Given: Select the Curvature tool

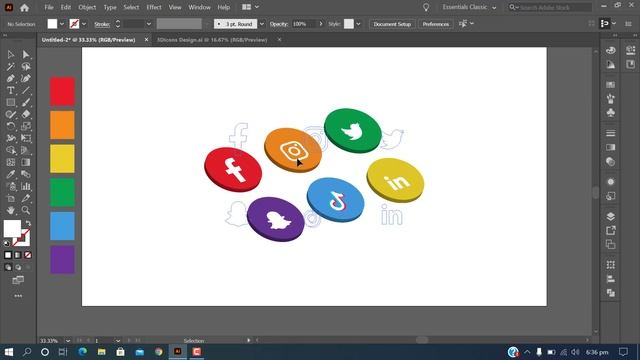Looking at the screenshot, I should [26, 78].
